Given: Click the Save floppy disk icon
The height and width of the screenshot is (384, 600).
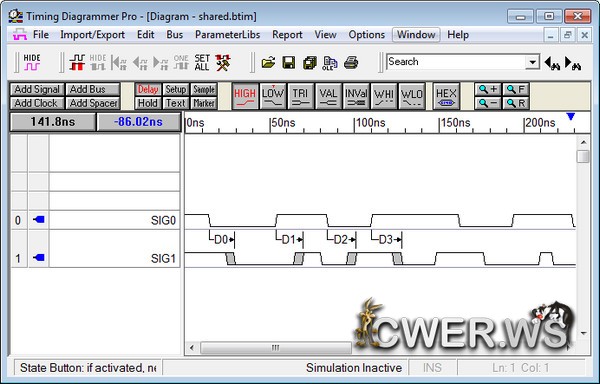Looking at the screenshot, I should (289, 62).
